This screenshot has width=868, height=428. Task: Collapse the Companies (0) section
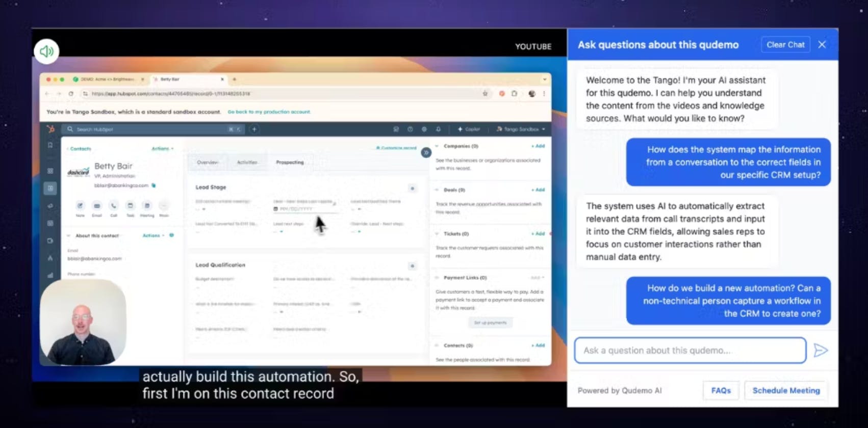click(x=437, y=146)
